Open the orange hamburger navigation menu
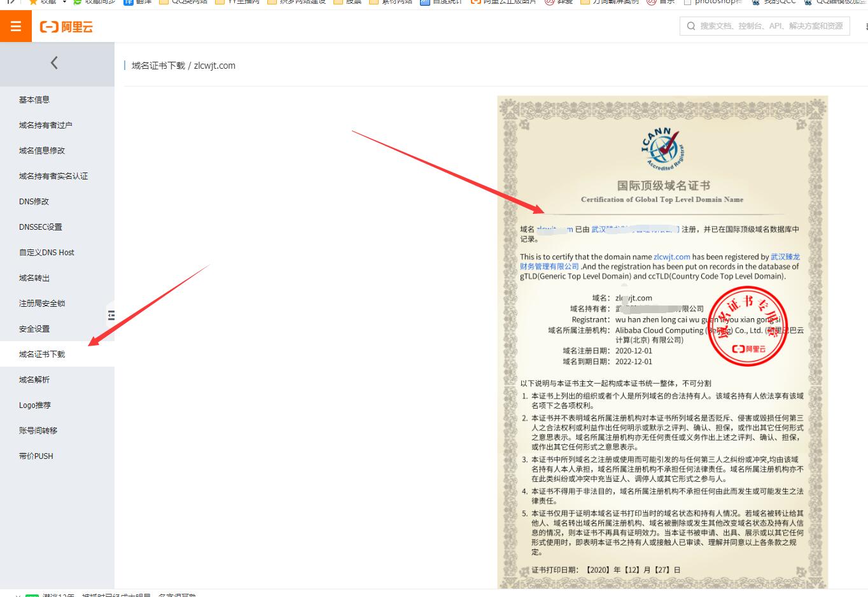This screenshot has height=597, width=868. pyautogui.click(x=16, y=27)
